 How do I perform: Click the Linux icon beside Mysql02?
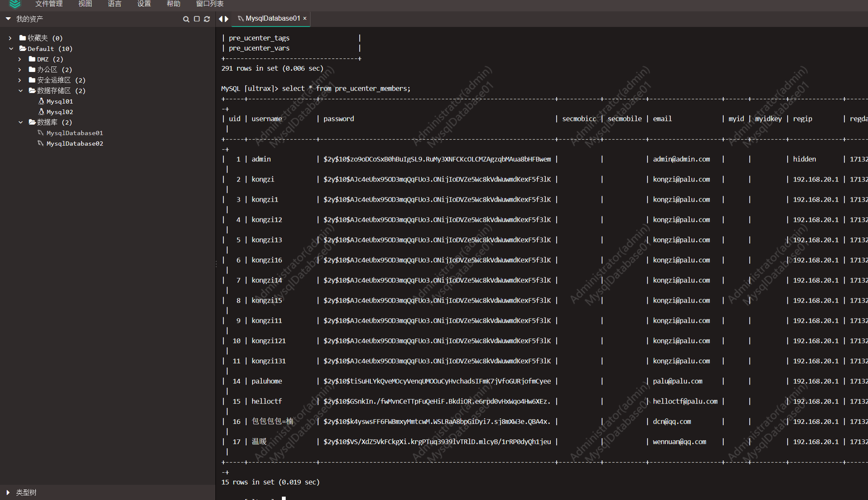[41, 112]
